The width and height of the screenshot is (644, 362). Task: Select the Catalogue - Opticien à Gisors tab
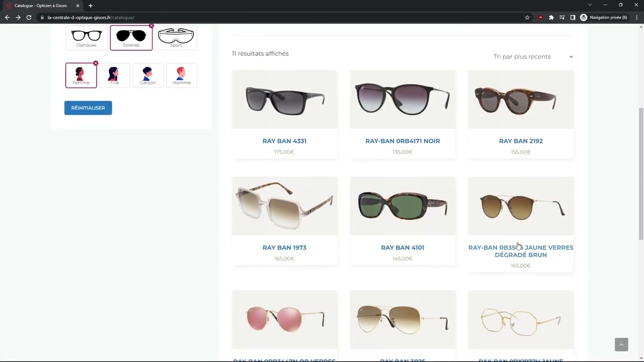[x=43, y=6]
